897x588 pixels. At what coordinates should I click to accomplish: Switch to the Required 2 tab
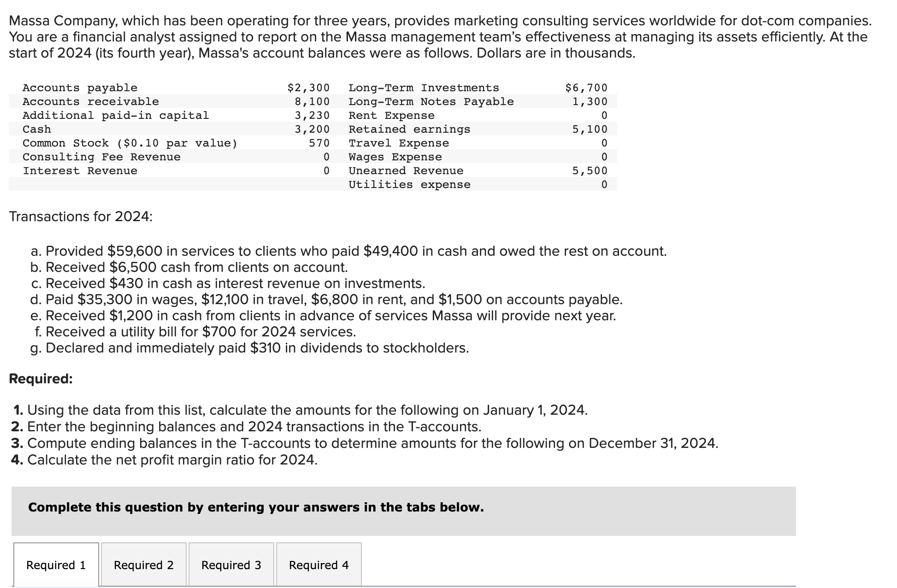tap(143, 564)
